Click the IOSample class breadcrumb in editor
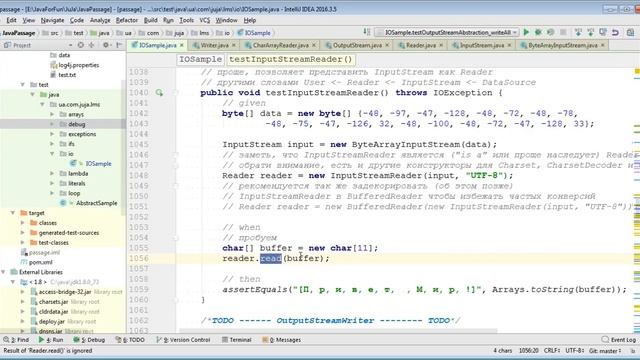Viewport: 640px width, 360px height. point(201,59)
